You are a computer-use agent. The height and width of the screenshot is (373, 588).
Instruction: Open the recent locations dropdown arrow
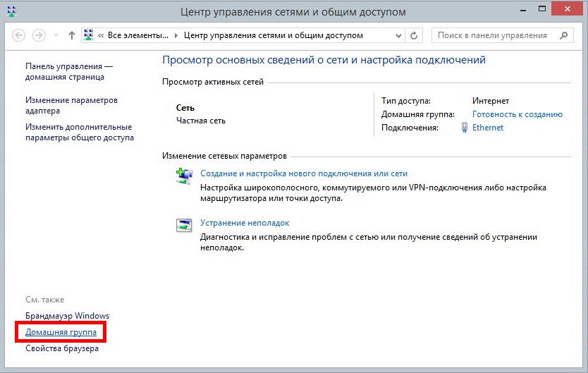pos(56,35)
